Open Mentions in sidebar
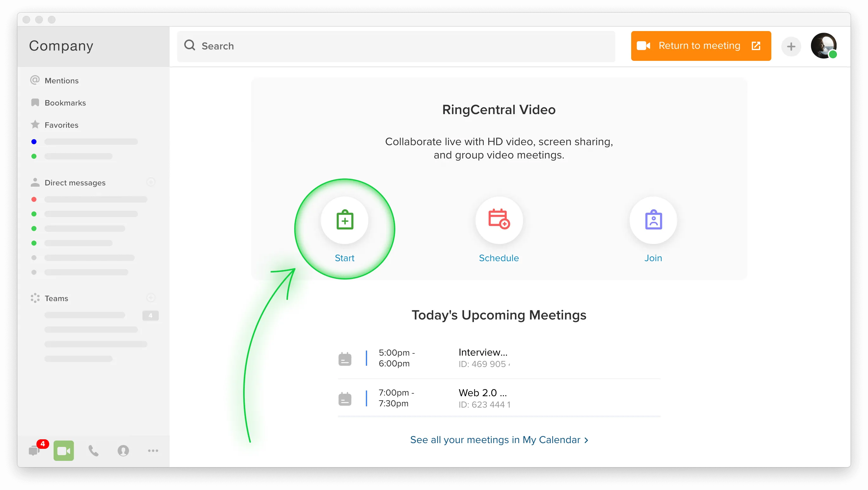Screen dimensions: 868x490 (61, 81)
